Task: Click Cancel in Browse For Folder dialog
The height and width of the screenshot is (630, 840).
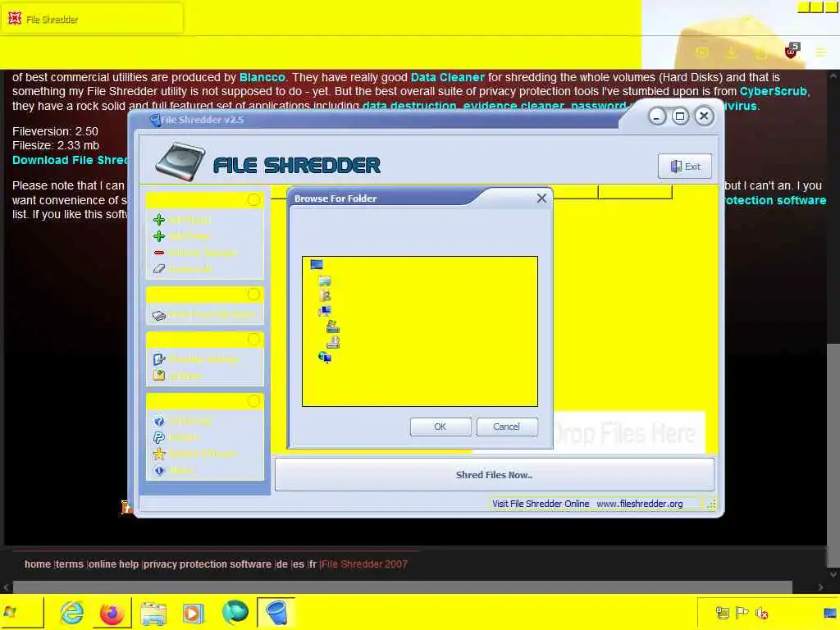Action: click(507, 427)
